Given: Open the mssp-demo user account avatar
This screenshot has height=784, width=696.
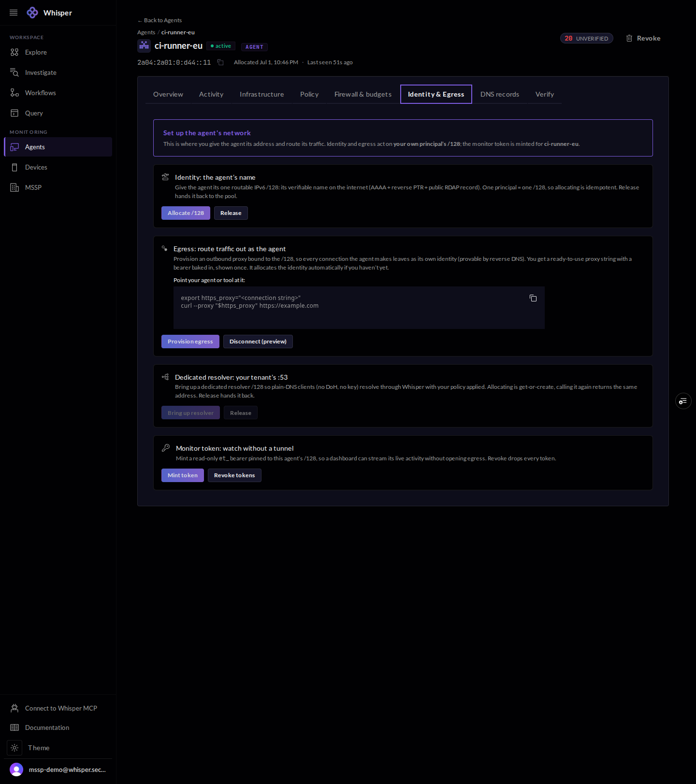Looking at the screenshot, I should point(16,770).
